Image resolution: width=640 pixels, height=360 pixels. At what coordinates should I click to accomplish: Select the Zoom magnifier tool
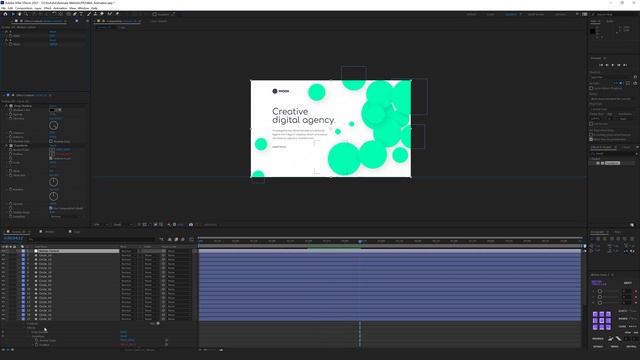(26, 14)
